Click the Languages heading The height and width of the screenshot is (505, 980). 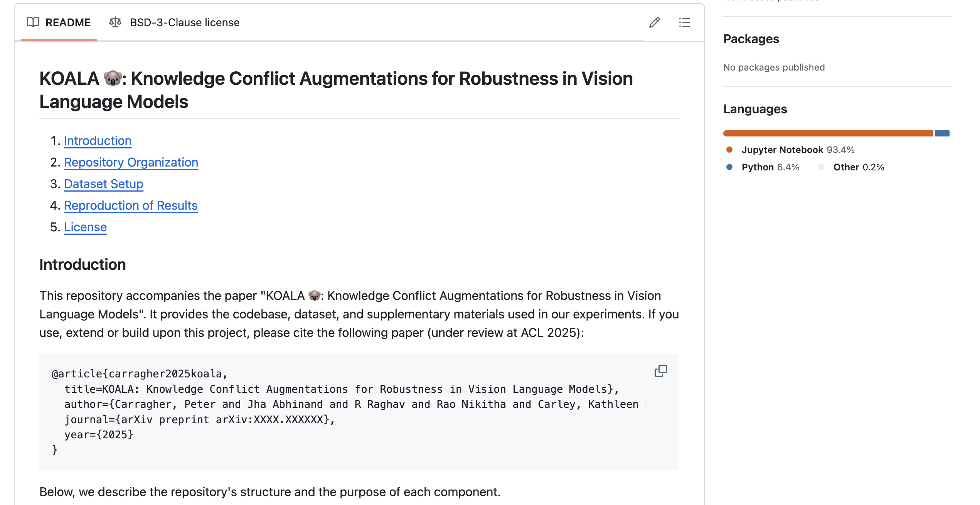[x=755, y=109]
